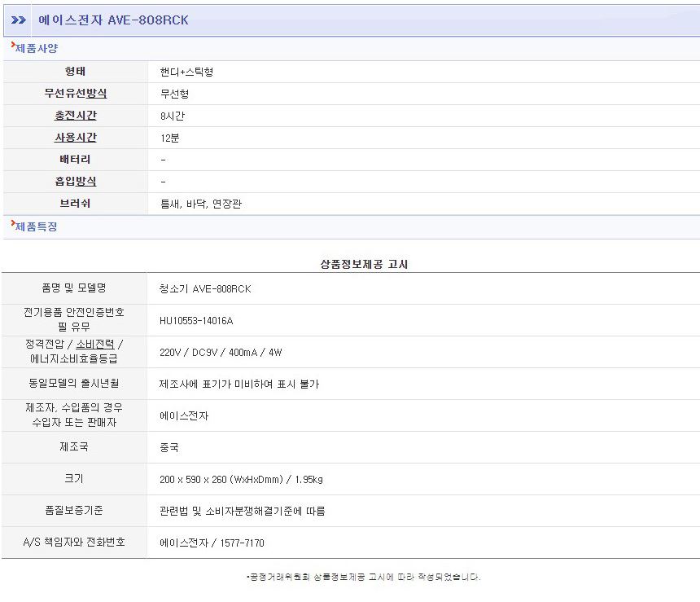Select the A/S 책임자와 전화번호 label
Screen dimensions: 700x602
(74, 542)
